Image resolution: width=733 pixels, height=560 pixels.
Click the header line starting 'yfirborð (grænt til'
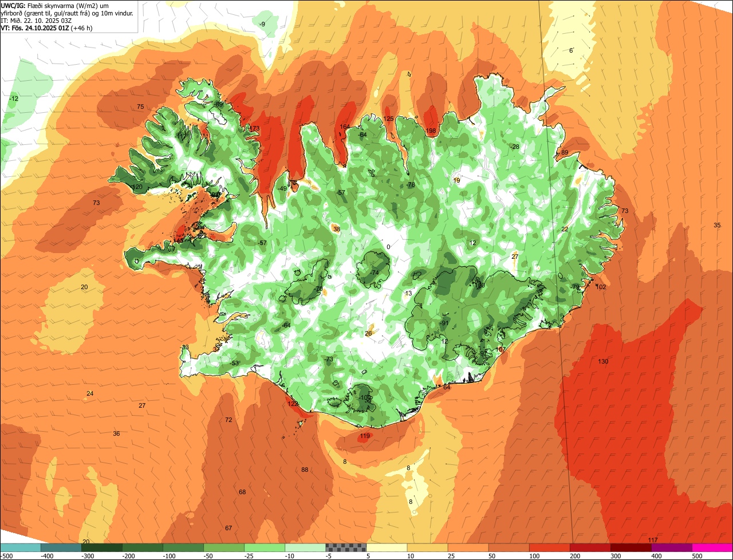click(x=67, y=13)
